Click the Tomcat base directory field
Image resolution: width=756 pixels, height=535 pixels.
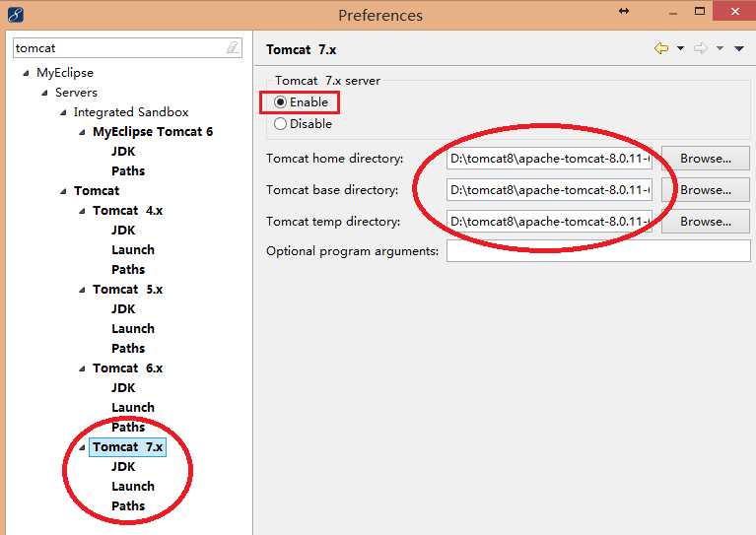pos(549,190)
